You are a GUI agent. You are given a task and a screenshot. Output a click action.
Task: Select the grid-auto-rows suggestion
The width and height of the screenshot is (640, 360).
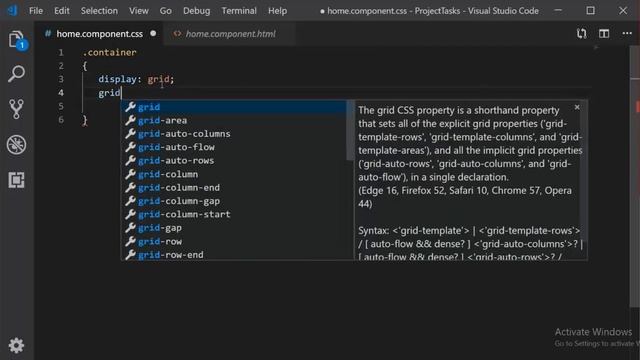tap(235, 161)
